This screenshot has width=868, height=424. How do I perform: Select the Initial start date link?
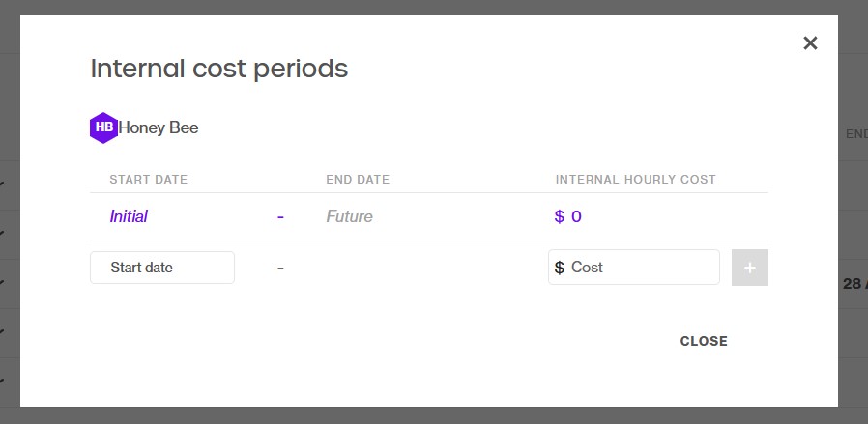[x=129, y=216]
